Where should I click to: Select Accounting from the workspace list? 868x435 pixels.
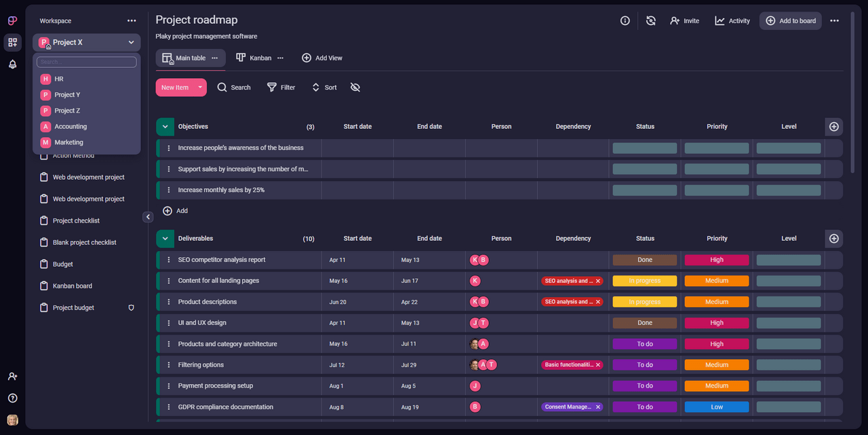pyautogui.click(x=71, y=127)
